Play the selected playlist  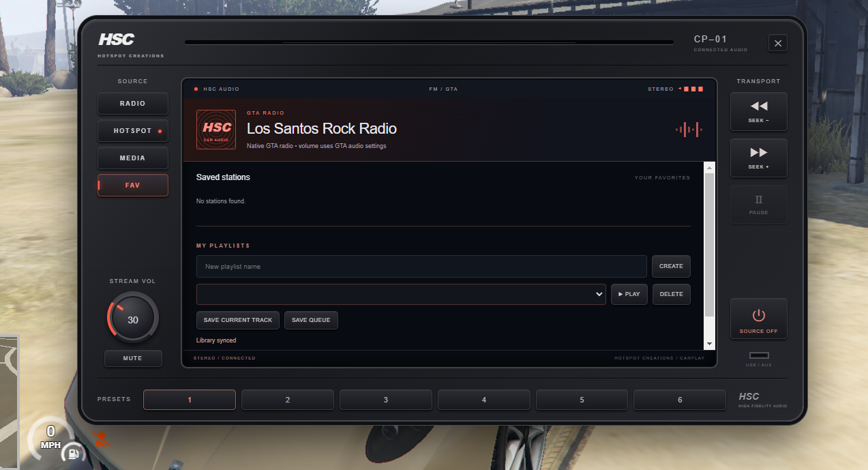tap(629, 294)
